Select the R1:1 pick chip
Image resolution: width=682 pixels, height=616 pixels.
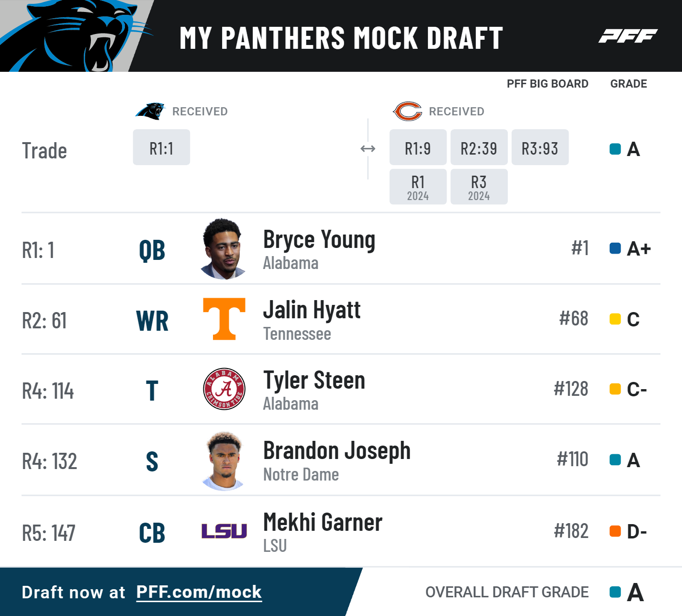click(161, 147)
